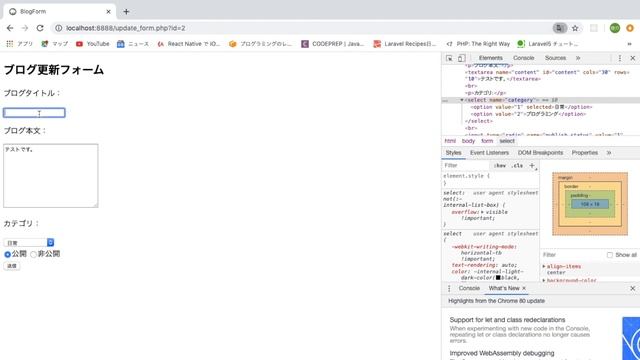The height and width of the screenshot is (360, 640).
Task: Bookmark this page with the star
Action: (575, 28)
